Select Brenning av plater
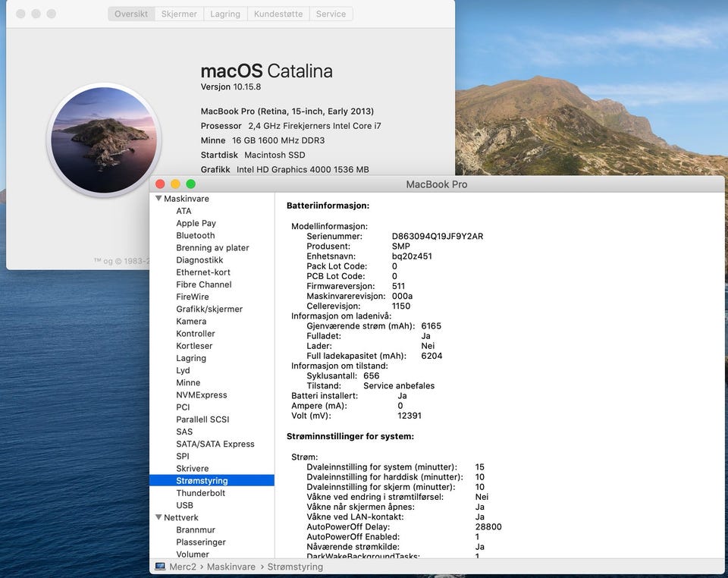 pos(212,247)
